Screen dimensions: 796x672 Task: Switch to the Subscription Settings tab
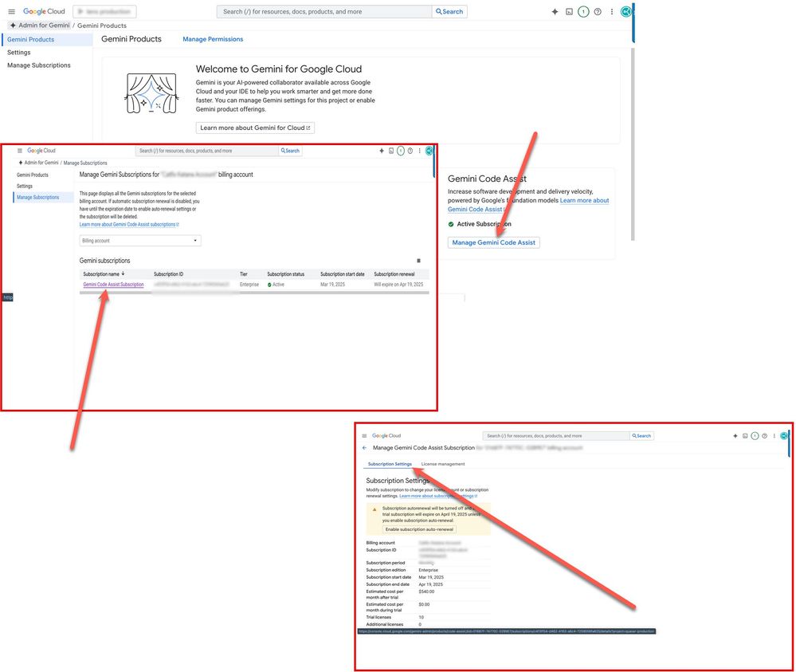tap(390, 464)
